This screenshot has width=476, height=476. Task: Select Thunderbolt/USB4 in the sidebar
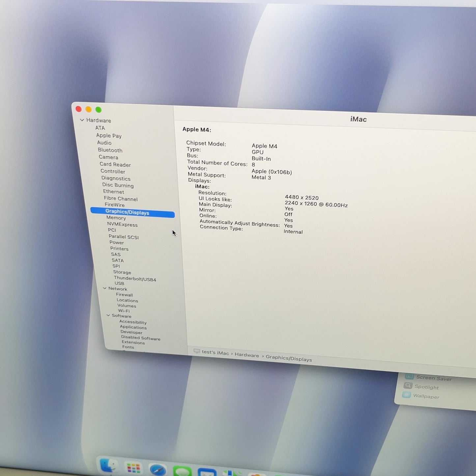click(135, 279)
